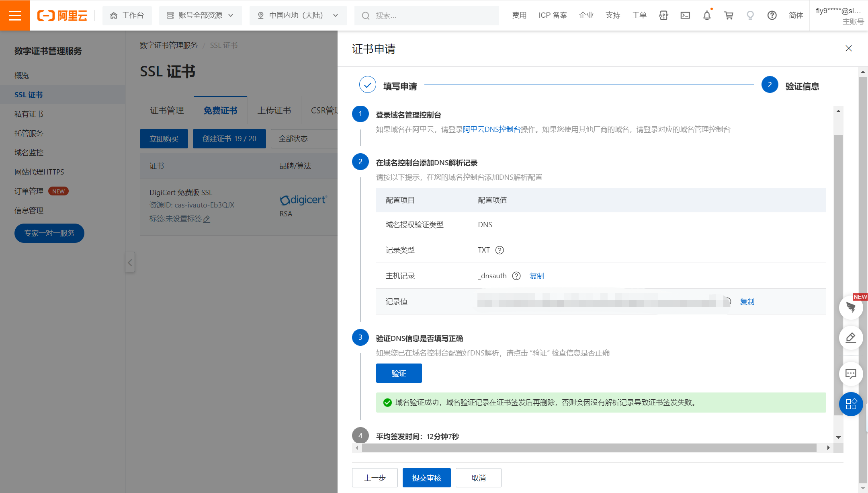Open the hamburger main menu
Viewport: 868px width, 493px height.
coord(15,15)
